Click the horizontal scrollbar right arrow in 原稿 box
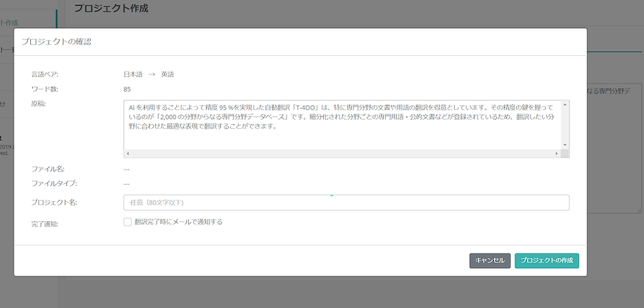The width and height of the screenshot is (644, 308). (557, 153)
